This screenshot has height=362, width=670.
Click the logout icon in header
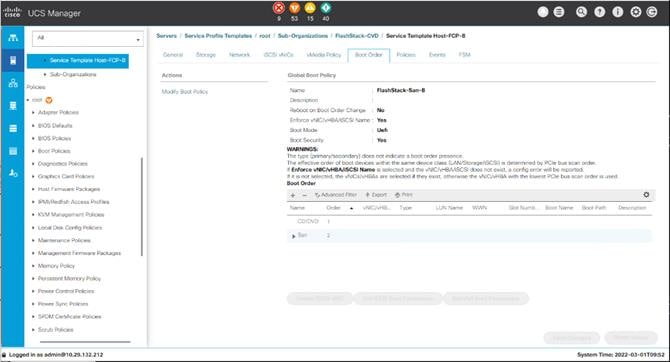coord(652,12)
